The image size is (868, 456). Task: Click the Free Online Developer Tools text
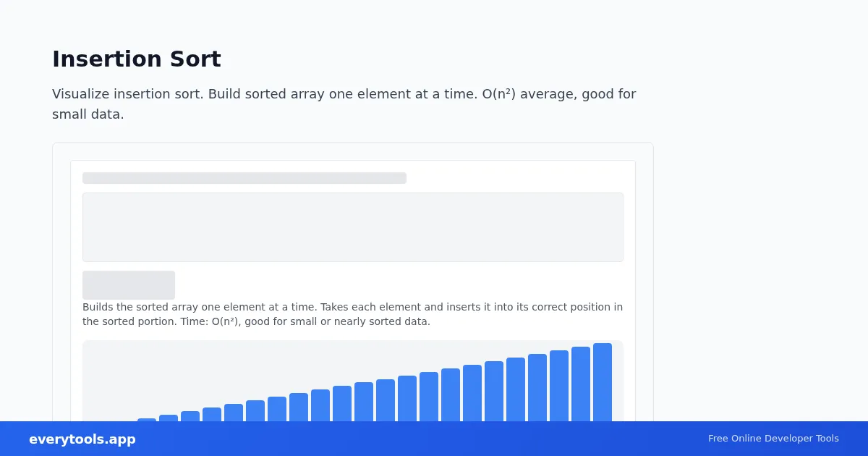click(773, 439)
